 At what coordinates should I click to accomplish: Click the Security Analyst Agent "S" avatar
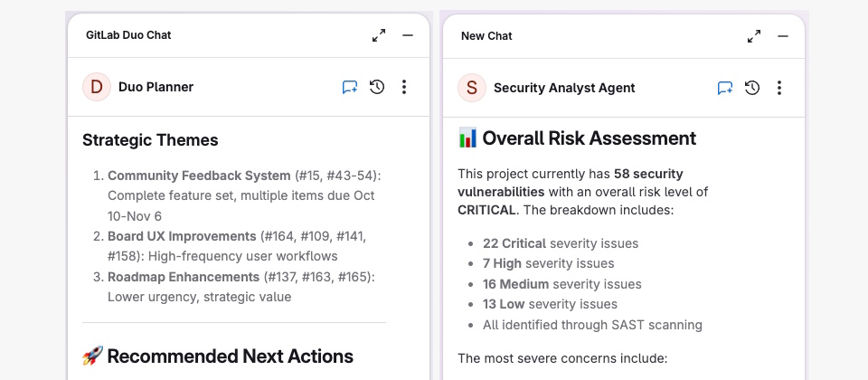[471, 88]
